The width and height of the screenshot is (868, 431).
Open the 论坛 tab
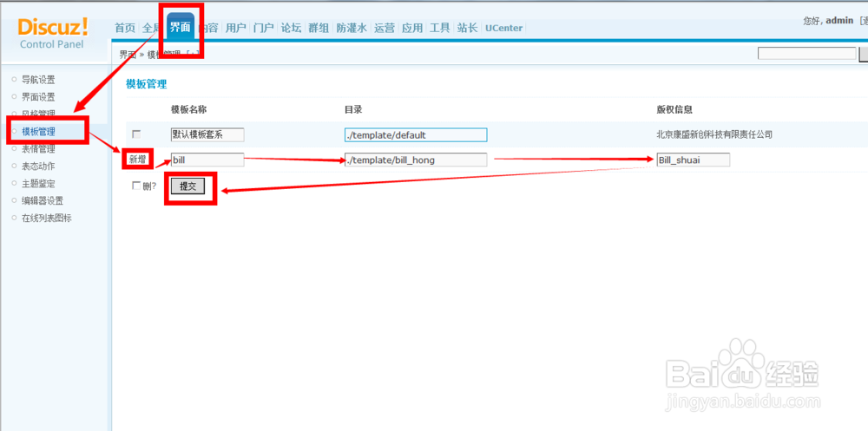pos(291,28)
